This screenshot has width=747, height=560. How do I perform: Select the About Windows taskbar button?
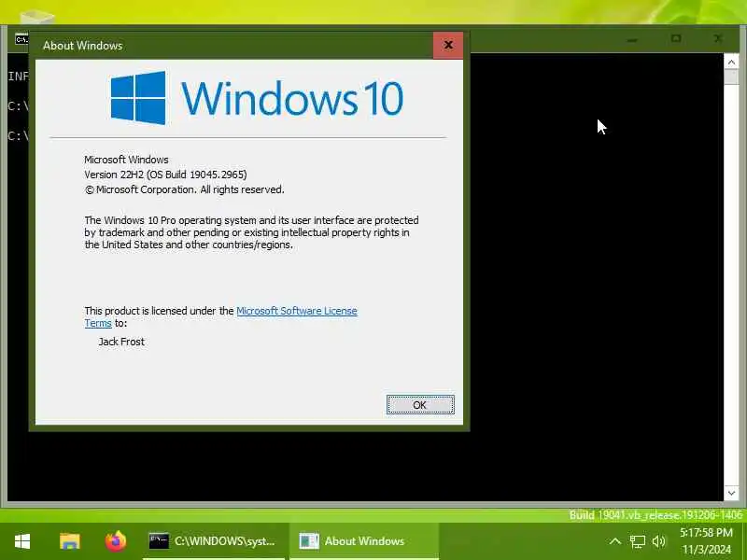tap(363, 541)
